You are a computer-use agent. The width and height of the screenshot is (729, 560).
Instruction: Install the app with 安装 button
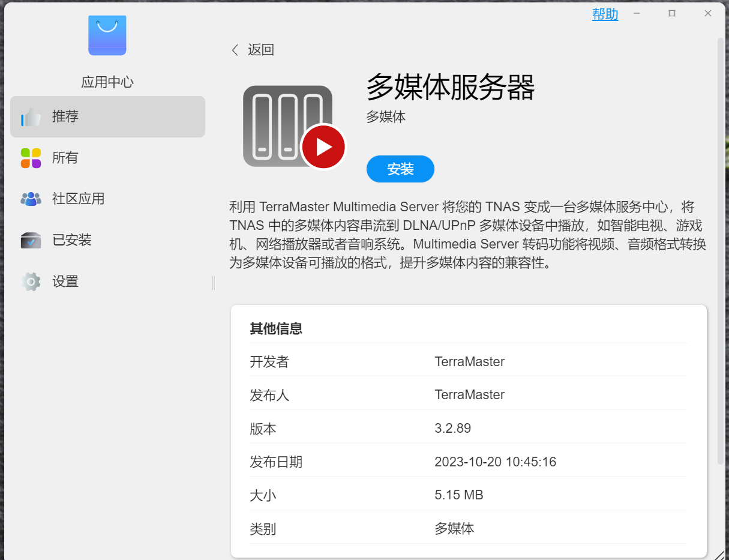400,169
